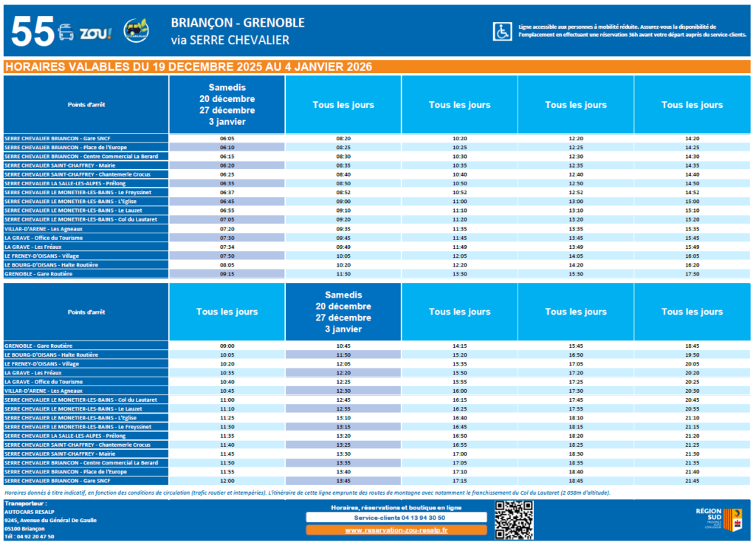Click the large 55 line number

click(x=32, y=32)
